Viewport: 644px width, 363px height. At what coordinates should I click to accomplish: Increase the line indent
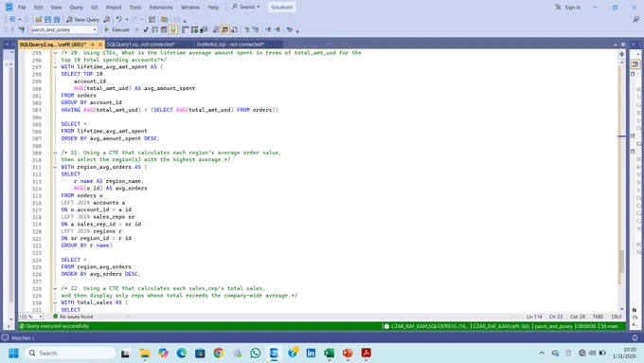pos(277,29)
